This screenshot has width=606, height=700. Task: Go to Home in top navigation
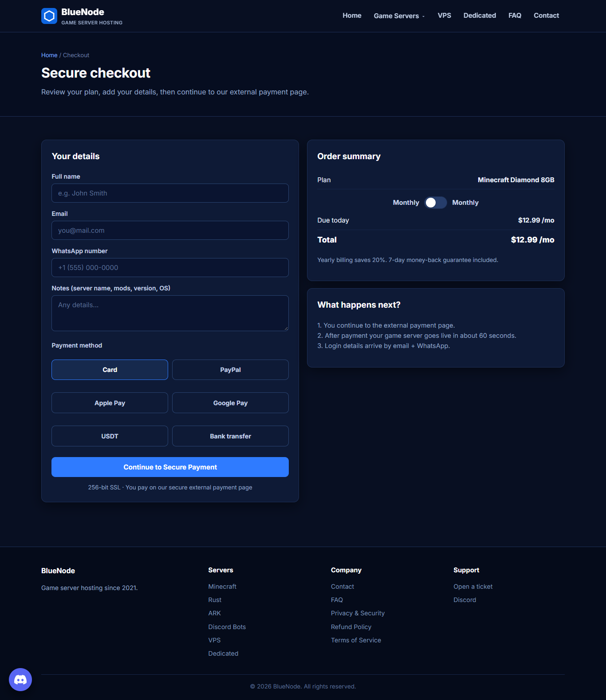(x=352, y=16)
